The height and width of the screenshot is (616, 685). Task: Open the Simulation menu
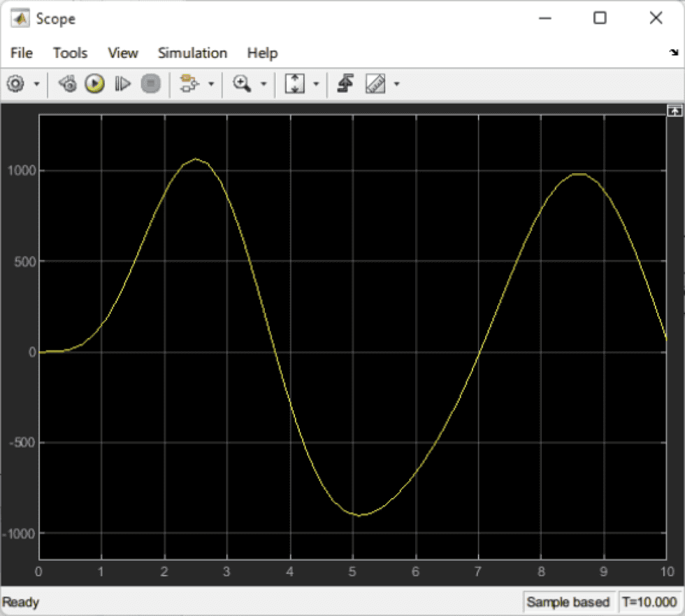[x=192, y=53]
